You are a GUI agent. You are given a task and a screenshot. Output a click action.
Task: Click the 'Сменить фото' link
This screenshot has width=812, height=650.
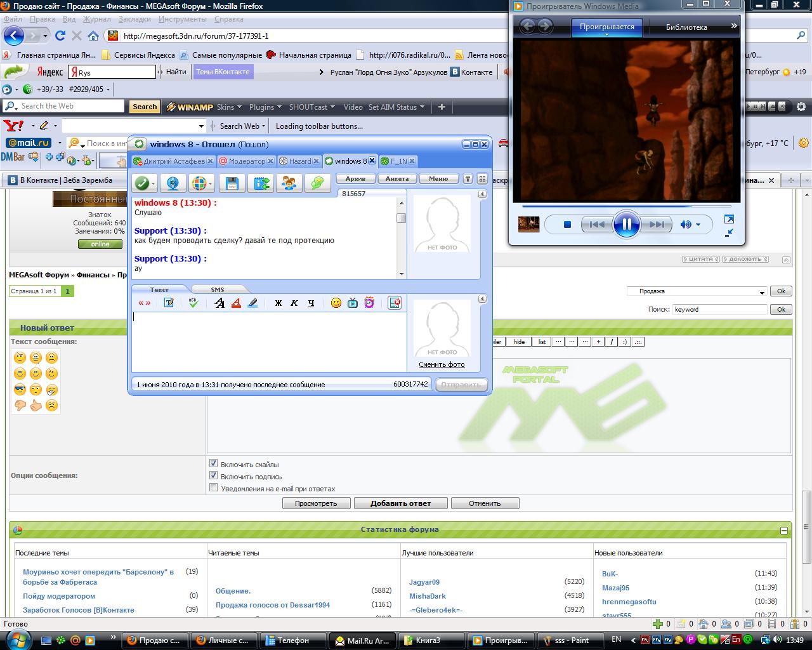(x=442, y=364)
